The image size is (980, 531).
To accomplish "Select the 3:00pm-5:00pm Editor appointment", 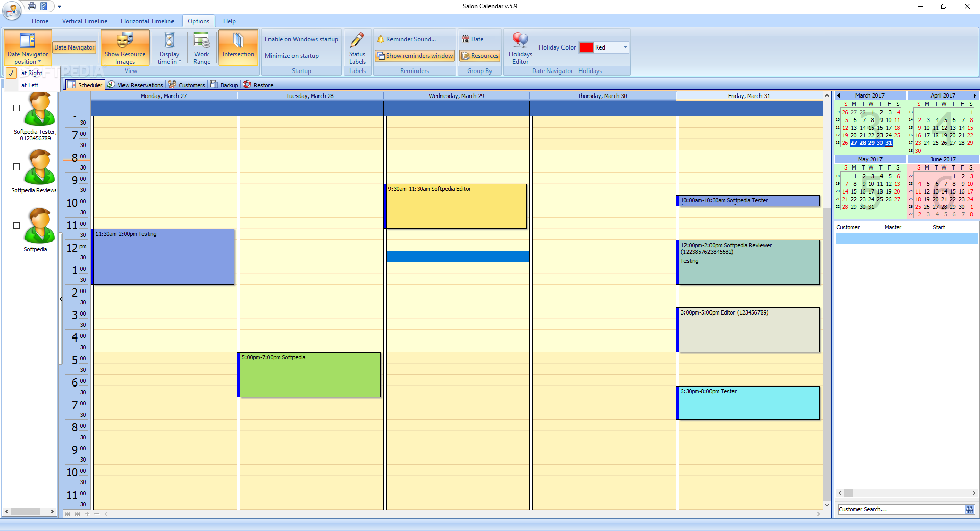I will pyautogui.click(x=748, y=330).
